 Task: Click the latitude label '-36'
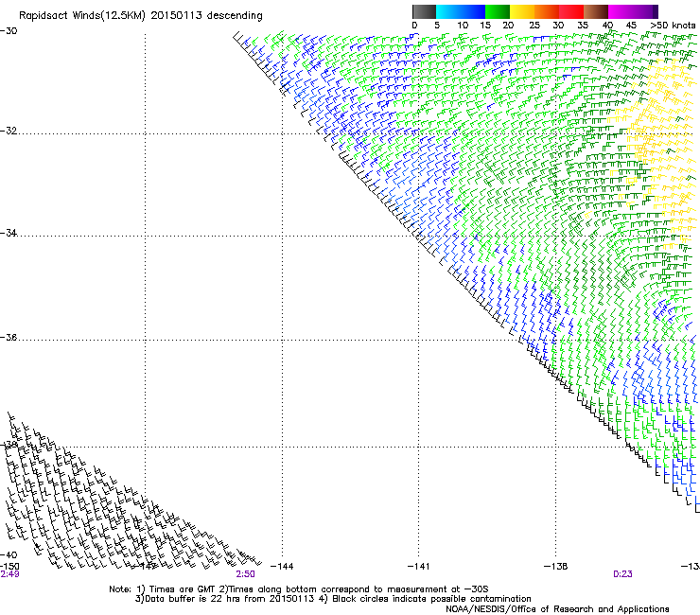click(9, 337)
